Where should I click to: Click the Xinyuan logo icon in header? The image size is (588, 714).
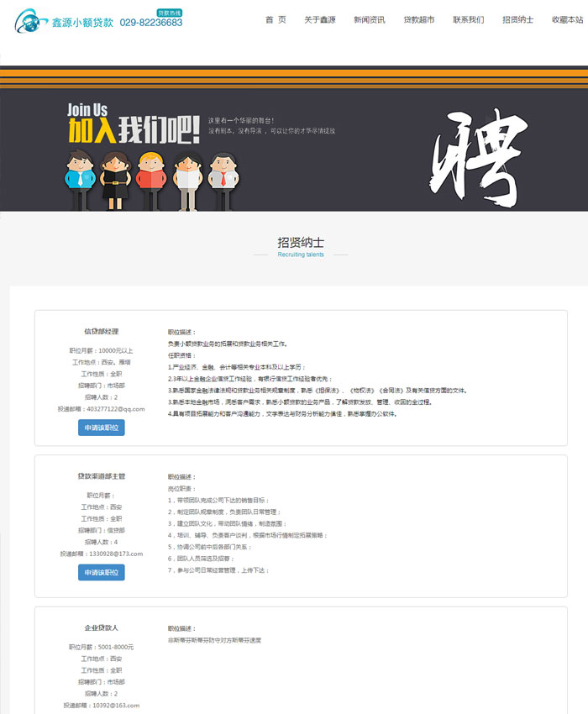(30, 20)
